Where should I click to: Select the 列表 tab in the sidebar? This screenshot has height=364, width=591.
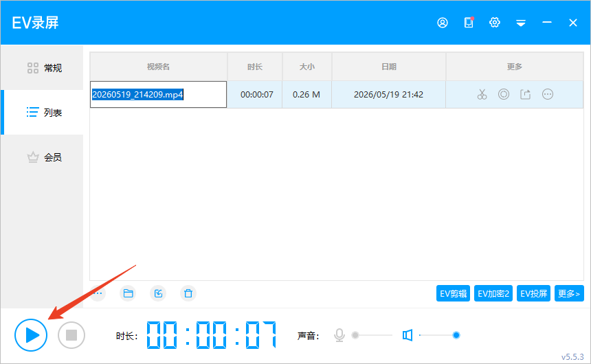(42, 112)
